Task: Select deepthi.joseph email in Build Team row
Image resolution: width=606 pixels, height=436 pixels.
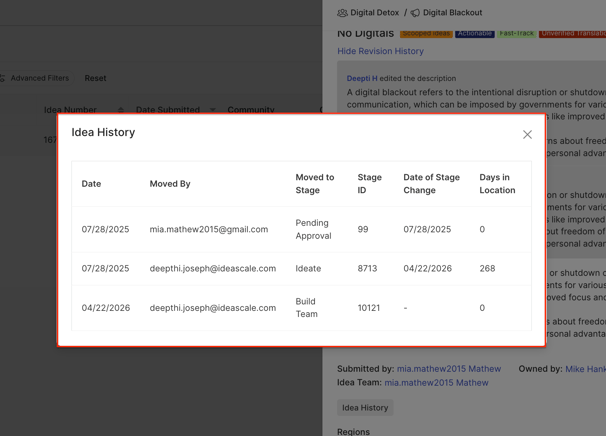Action: click(x=213, y=308)
